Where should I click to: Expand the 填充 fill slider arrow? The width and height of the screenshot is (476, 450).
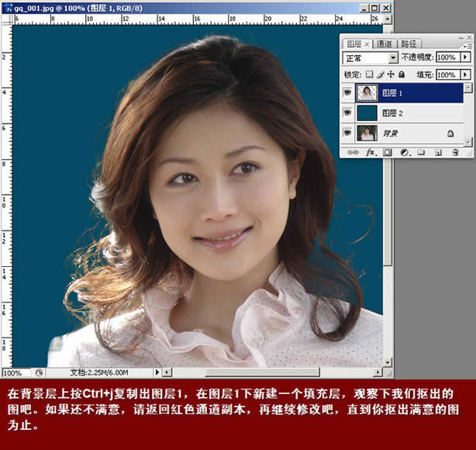[465, 74]
